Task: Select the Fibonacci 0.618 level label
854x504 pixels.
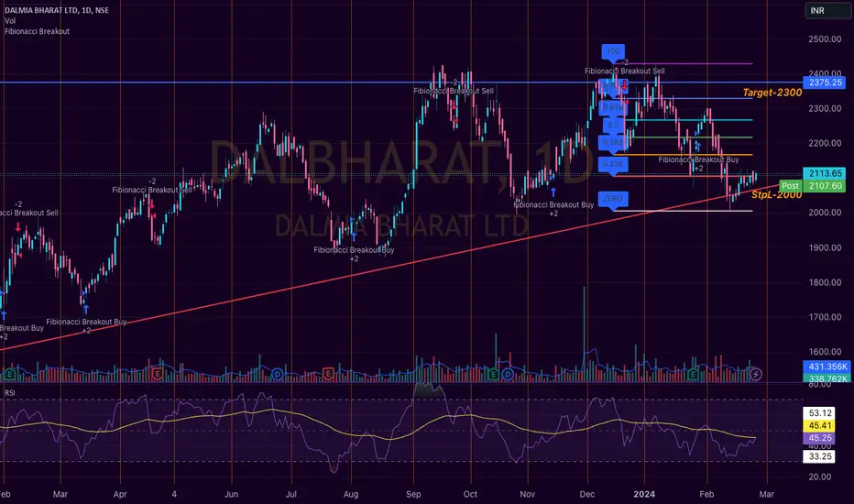Action: click(x=613, y=107)
